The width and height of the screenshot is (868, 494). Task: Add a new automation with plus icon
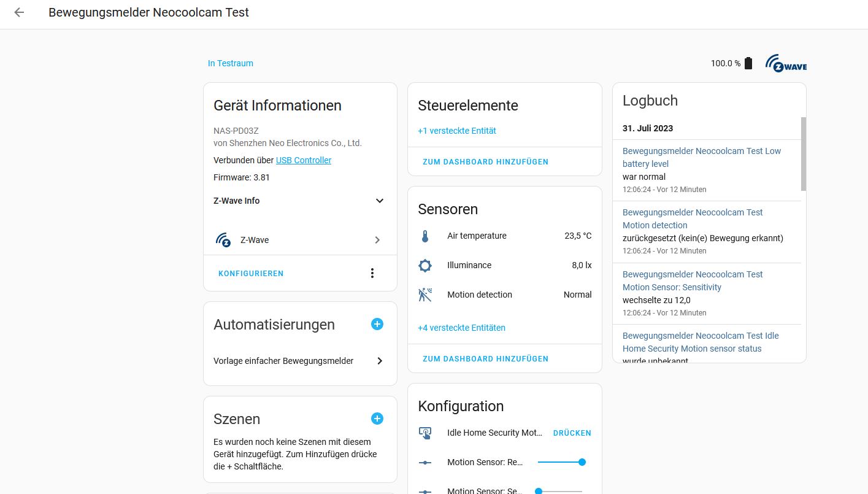point(377,324)
